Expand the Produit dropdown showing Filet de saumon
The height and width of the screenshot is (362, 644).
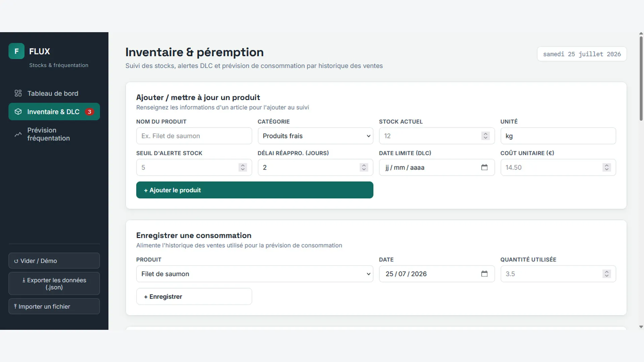coord(255,274)
